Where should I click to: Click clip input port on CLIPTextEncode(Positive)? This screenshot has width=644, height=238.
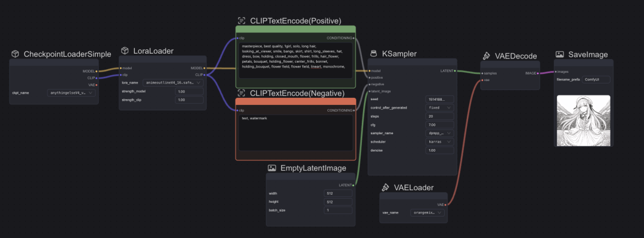(x=237, y=38)
